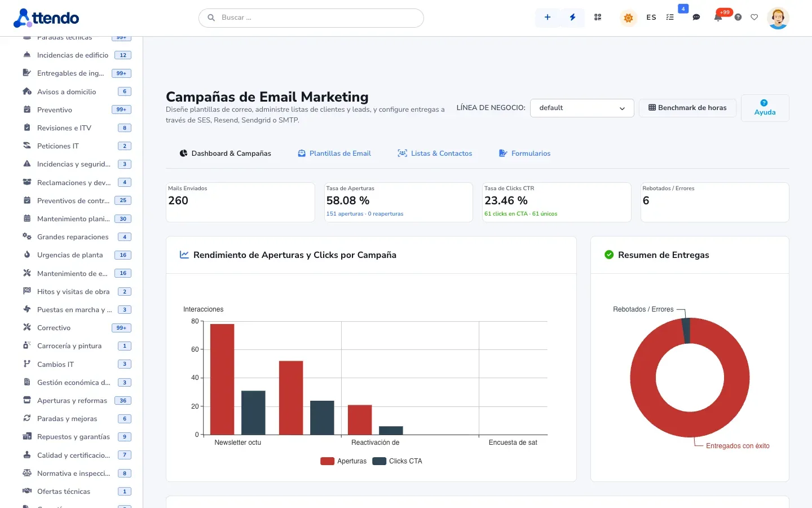The width and height of the screenshot is (812, 508).
Task: Open the apps grid icon
Action: pyautogui.click(x=598, y=17)
